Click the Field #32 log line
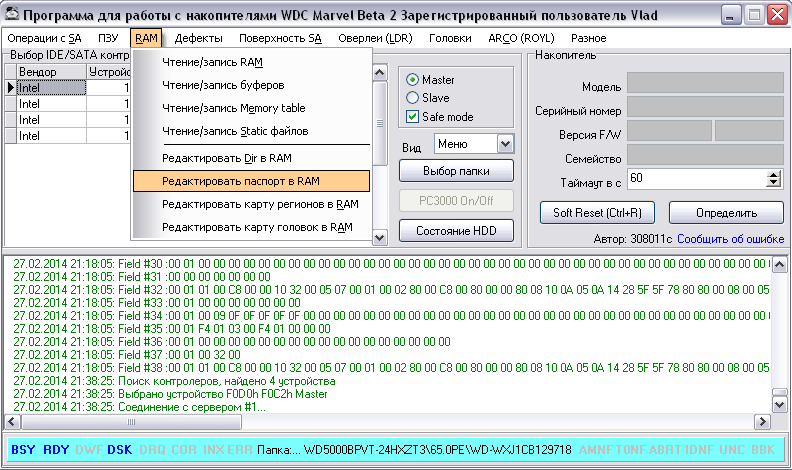This screenshot has width=792, height=470. (x=391, y=290)
